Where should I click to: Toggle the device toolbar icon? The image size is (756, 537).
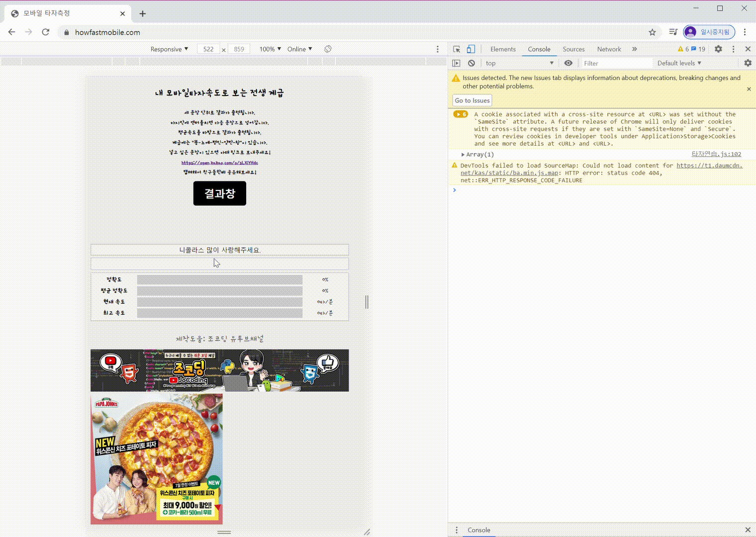(x=471, y=49)
